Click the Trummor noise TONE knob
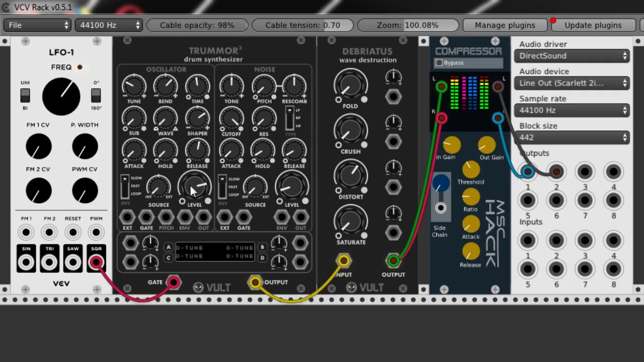Screen dimensions: 644x362 coord(231,86)
